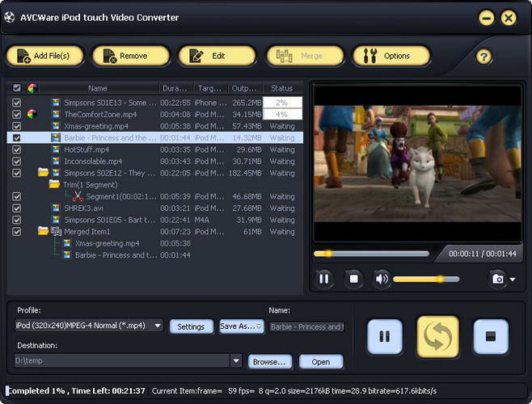Image resolution: width=532 pixels, height=404 pixels.
Task: Collapse the Simpsons S02E12 folder icon
Action: [x=43, y=172]
